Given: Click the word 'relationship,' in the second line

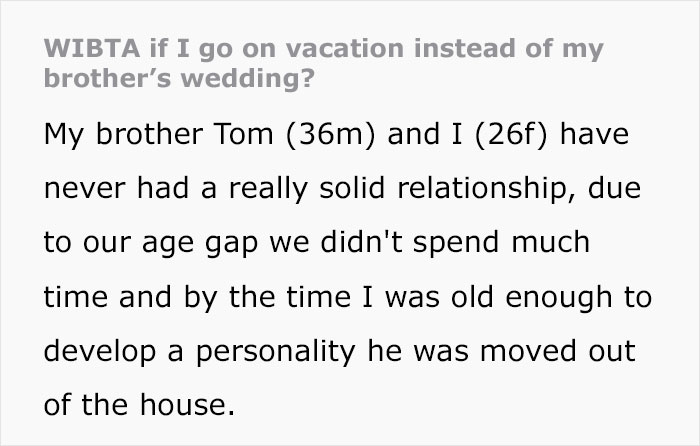Looking at the screenshot, I should tap(486, 188).
